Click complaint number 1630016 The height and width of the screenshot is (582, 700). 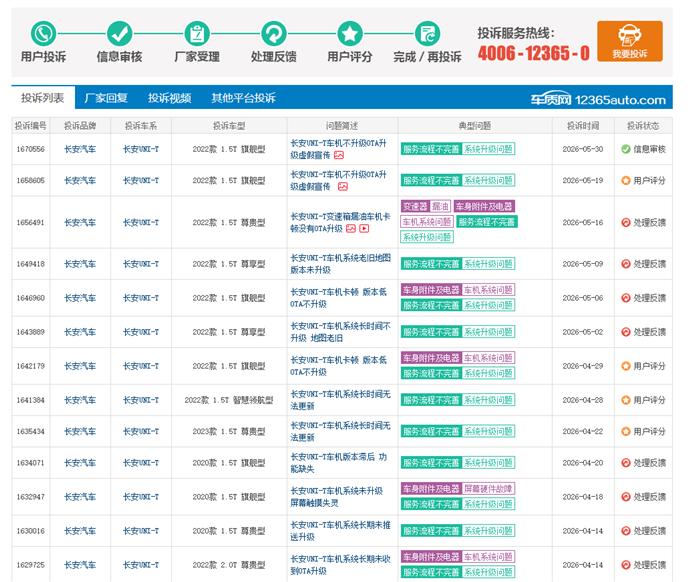click(x=30, y=531)
